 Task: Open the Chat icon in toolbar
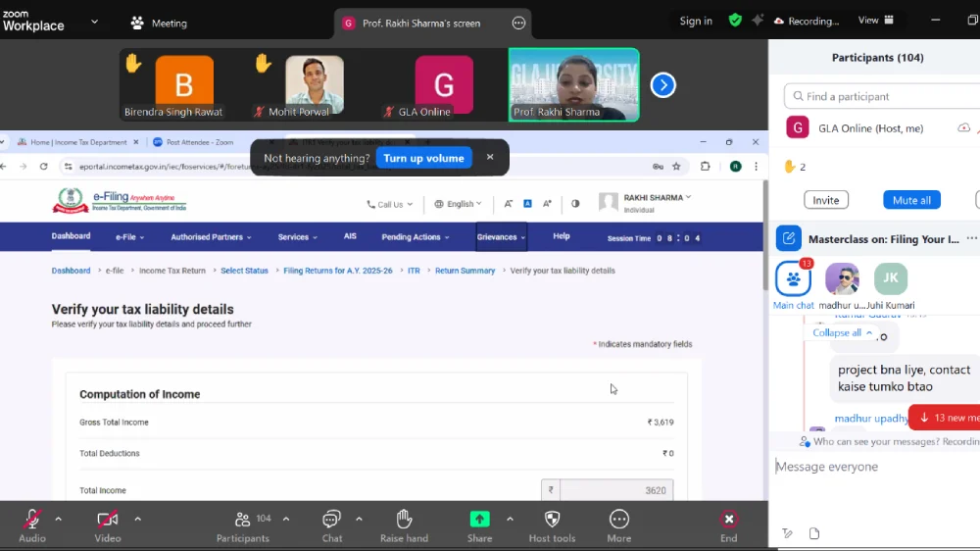[332, 519]
